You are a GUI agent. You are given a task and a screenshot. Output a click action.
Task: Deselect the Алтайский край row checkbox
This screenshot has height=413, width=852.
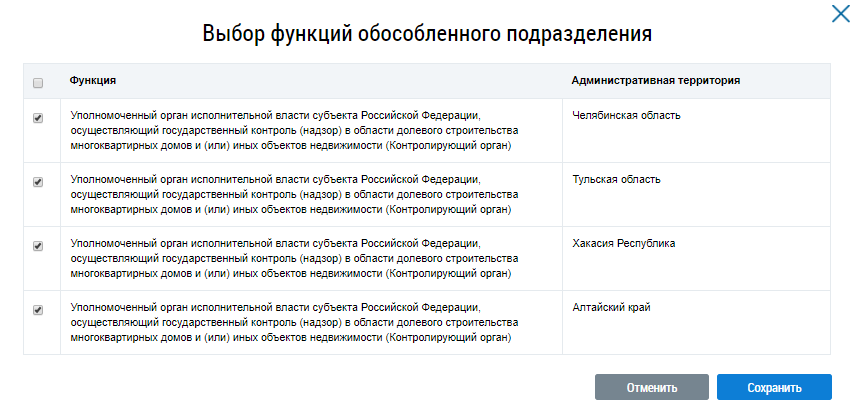pyautogui.click(x=38, y=310)
